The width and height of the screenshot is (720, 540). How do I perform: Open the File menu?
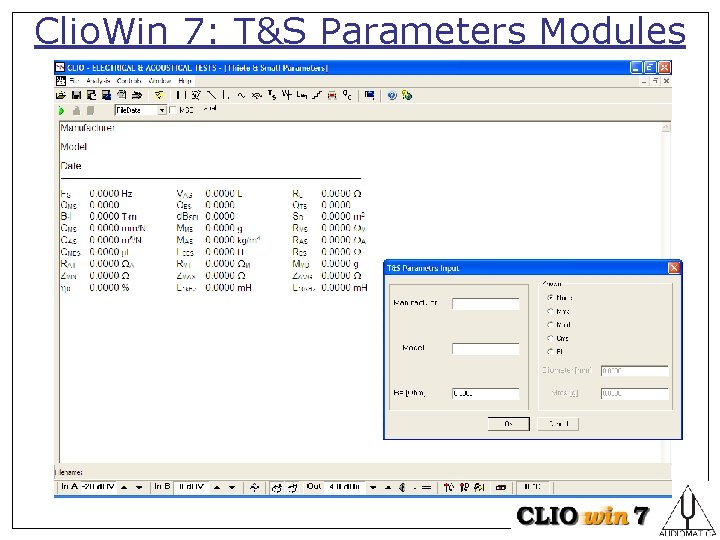[74, 81]
